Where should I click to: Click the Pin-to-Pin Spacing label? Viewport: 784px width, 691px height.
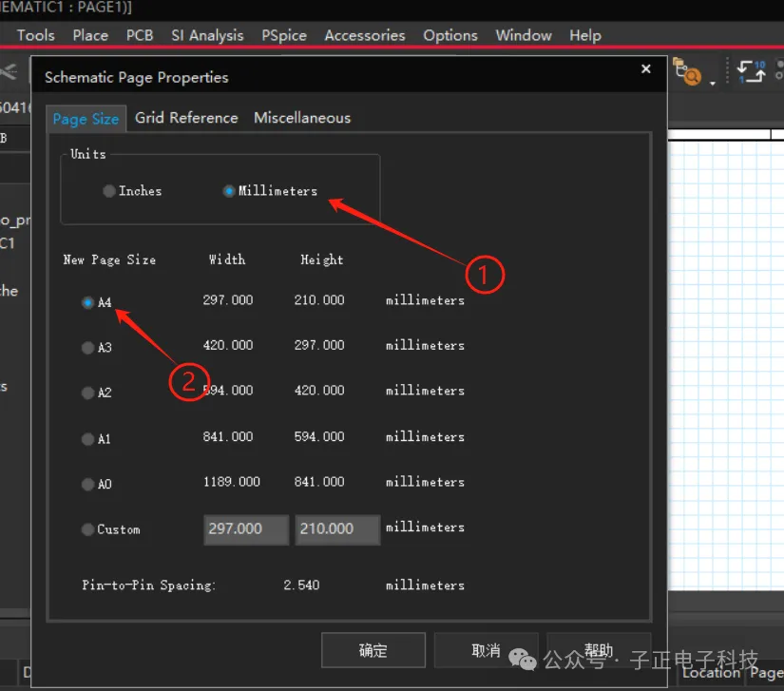(x=148, y=585)
